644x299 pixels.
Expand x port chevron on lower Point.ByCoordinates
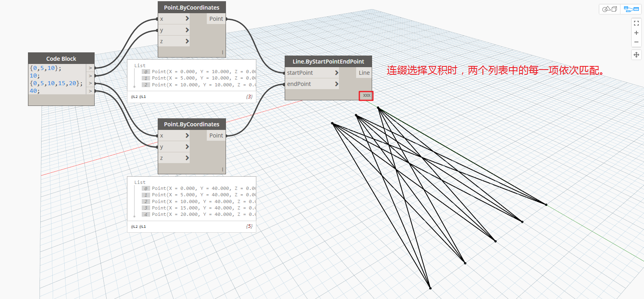(187, 136)
